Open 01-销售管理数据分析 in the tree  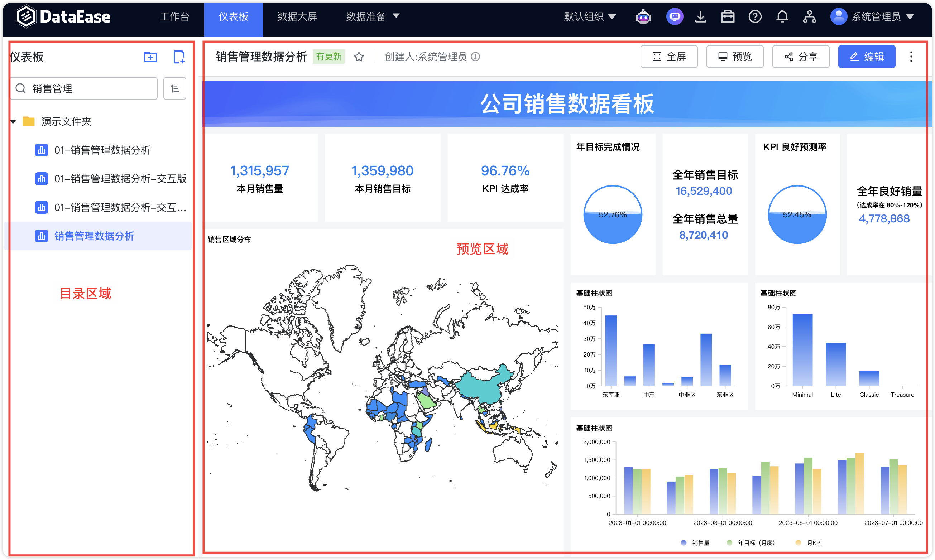[102, 150]
